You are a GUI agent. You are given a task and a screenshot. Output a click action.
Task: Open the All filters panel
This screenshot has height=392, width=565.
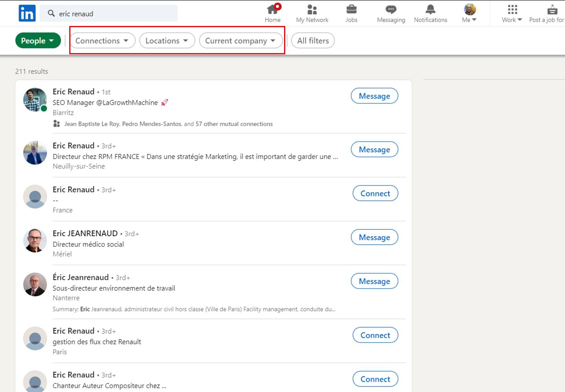point(312,41)
